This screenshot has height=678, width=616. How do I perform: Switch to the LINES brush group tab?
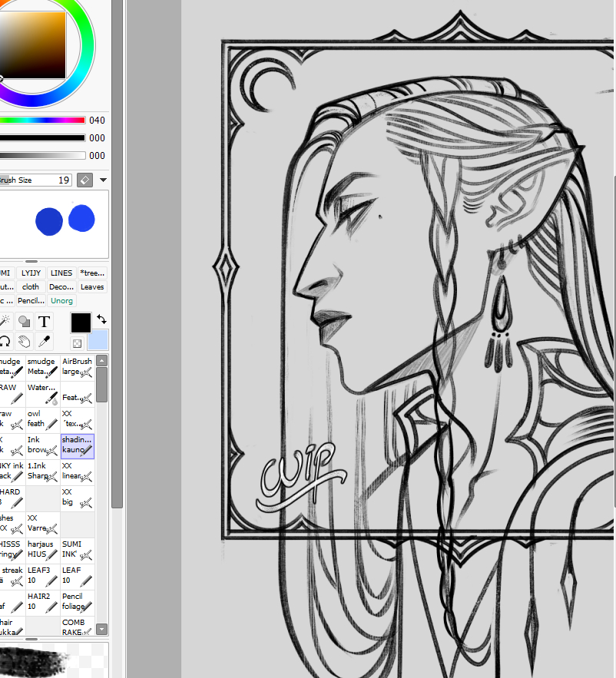(61, 273)
